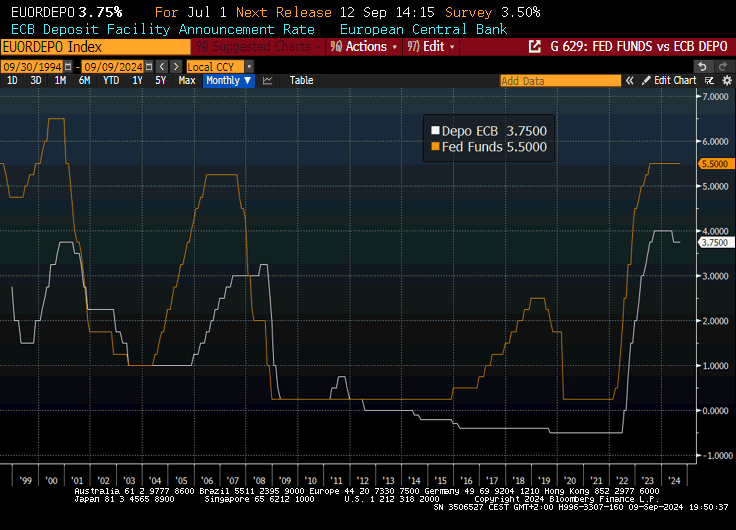Click the end date field 09/09/2024
The width and height of the screenshot is (736, 530).
pyautogui.click(x=113, y=67)
